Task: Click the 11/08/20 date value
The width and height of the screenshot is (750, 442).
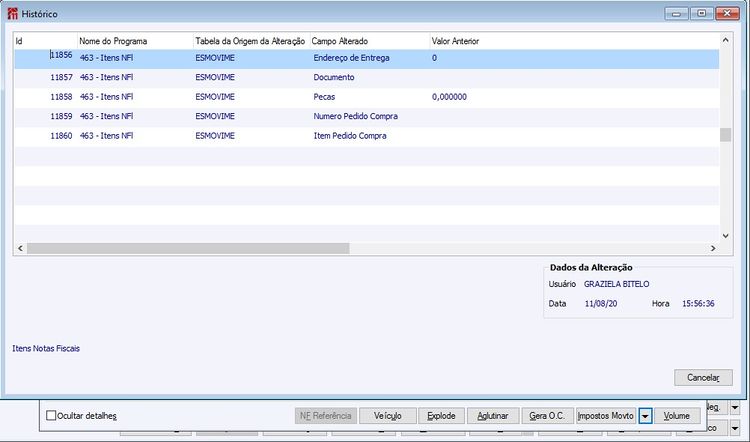Action: tap(601, 304)
